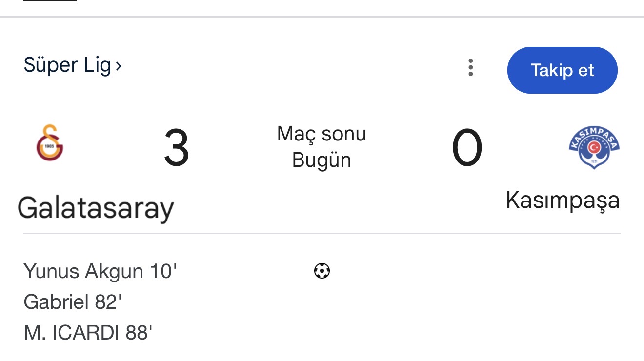Screen dimensions: 644x361
Task: Click the Galatasaray club crest
Action: click(50, 143)
